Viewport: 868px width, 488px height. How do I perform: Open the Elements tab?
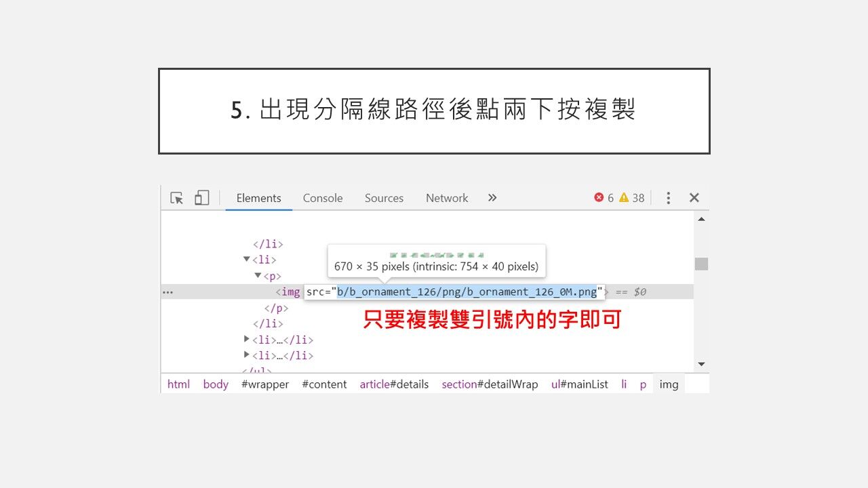tap(258, 198)
